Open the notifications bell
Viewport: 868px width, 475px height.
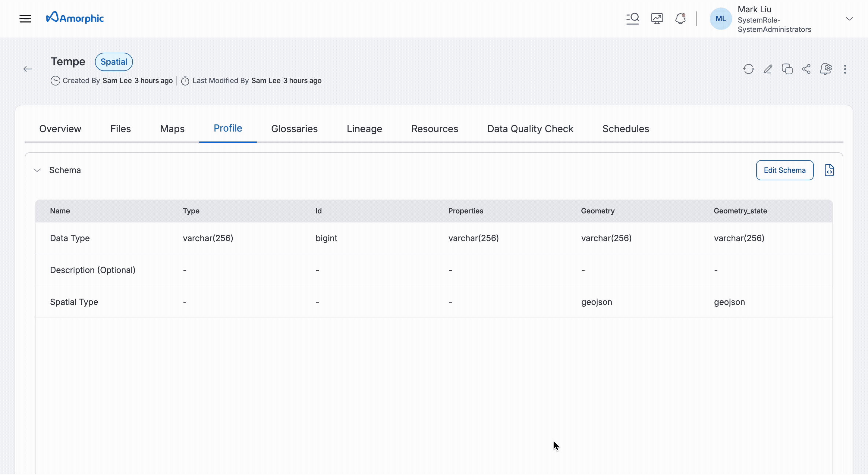680,19
